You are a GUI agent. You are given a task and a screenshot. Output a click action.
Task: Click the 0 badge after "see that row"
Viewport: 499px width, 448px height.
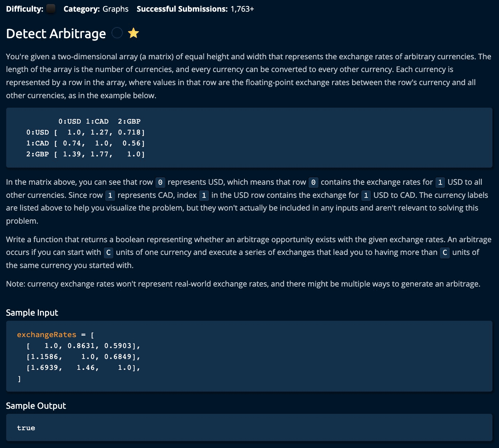point(160,182)
